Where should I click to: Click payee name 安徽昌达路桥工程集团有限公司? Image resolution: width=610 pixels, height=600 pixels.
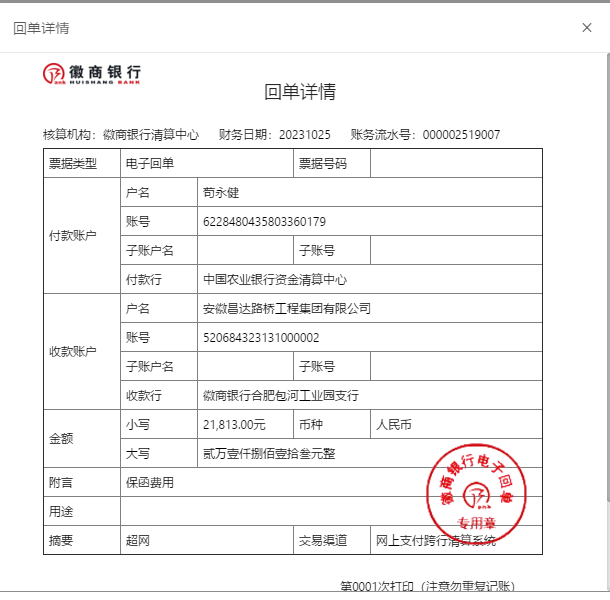click(x=286, y=308)
